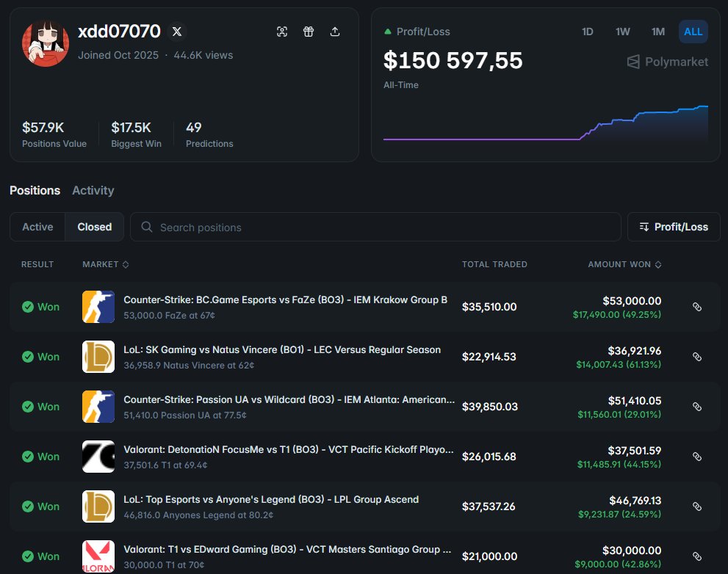Click 'Joined Oct 2025' text
Viewport: 728px width, 574px height.
118,55
